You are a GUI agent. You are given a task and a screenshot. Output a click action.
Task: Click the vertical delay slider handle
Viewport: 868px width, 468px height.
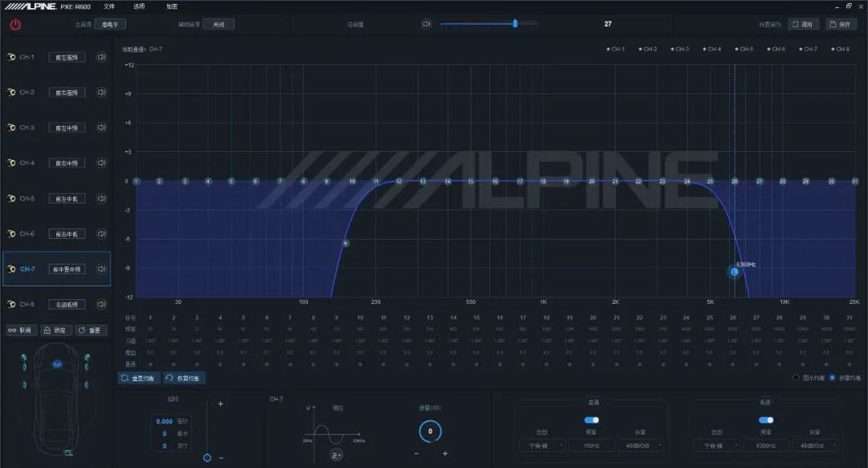[x=207, y=458]
